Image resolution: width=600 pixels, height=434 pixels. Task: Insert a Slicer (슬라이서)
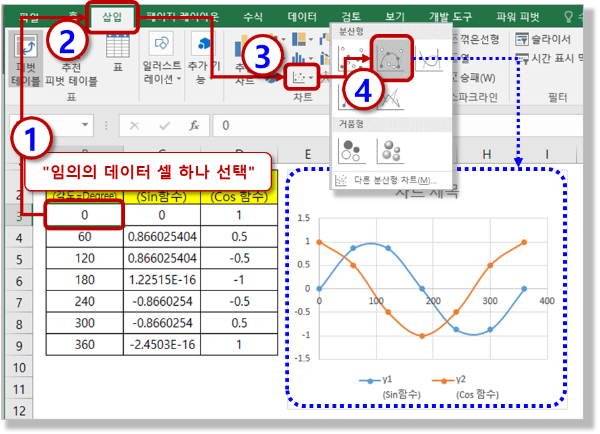(x=543, y=39)
